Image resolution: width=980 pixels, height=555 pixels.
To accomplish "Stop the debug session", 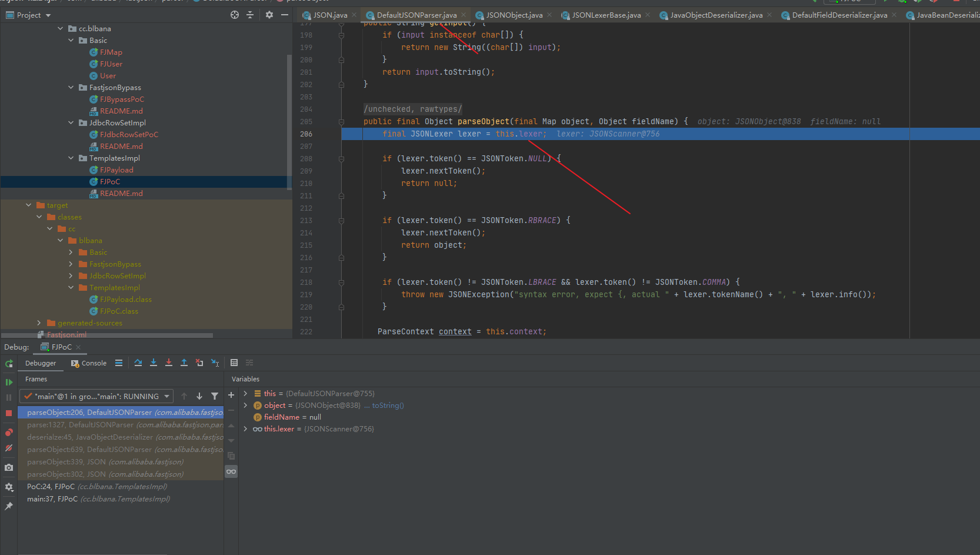I will 9,413.
